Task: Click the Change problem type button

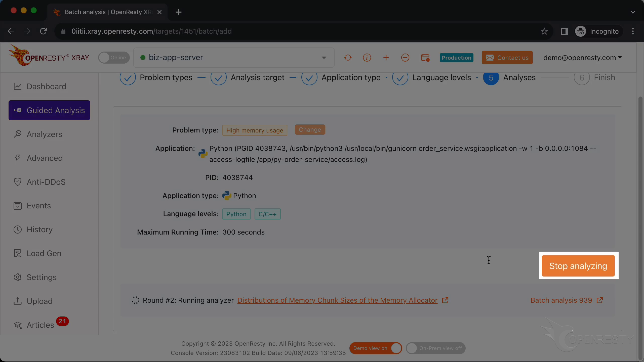Action: 310,130
